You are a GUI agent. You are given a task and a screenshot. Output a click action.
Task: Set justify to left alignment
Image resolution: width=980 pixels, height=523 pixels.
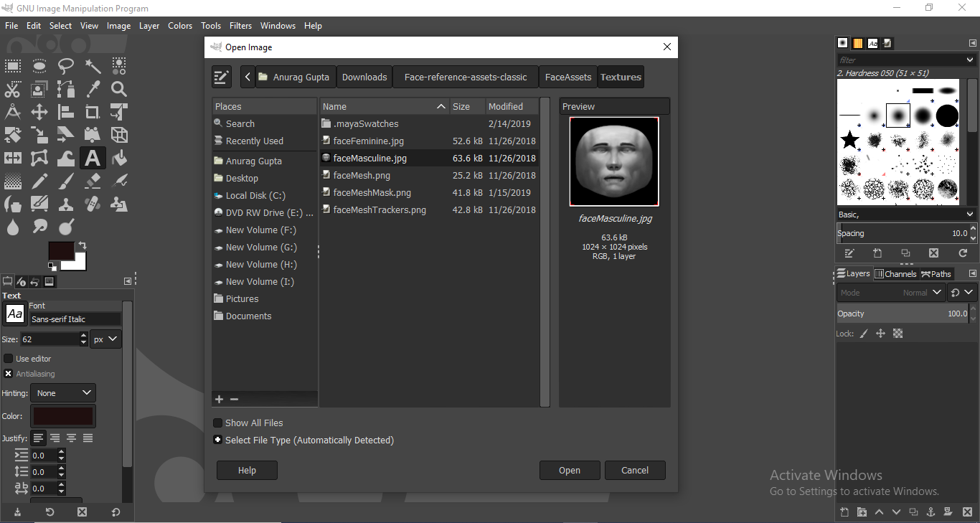pos(39,438)
